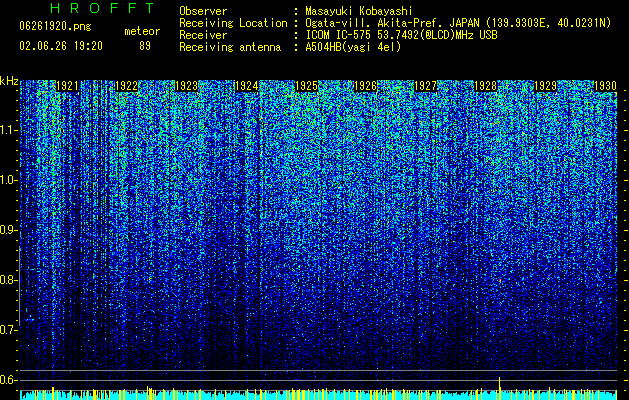Click the 1.1 frequency axis label
This screenshot has width=629, height=400.
(9, 130)
